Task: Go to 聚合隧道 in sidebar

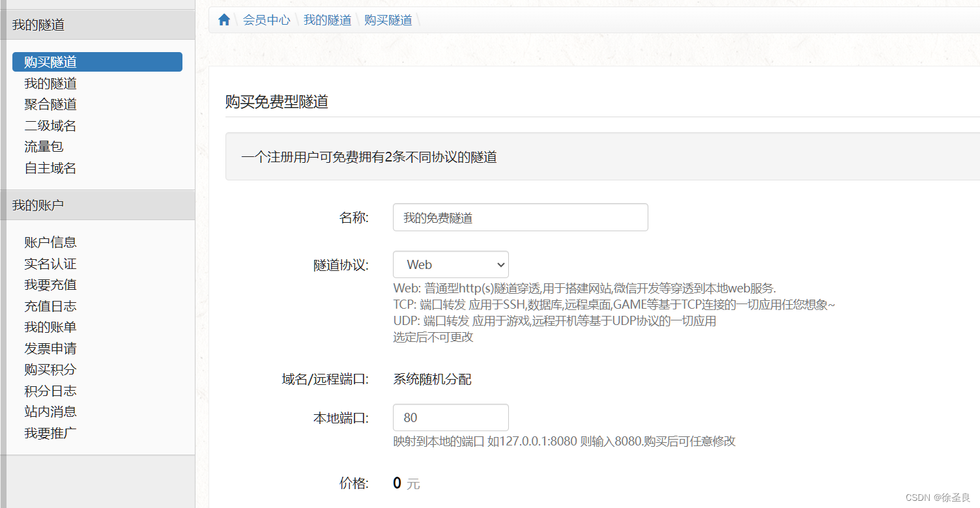Action: tap(51, 104)
